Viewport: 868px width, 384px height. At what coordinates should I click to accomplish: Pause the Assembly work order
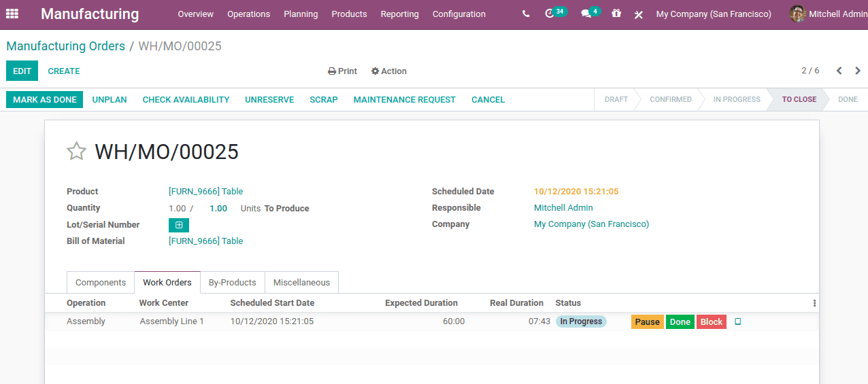[x=648, y=322]
